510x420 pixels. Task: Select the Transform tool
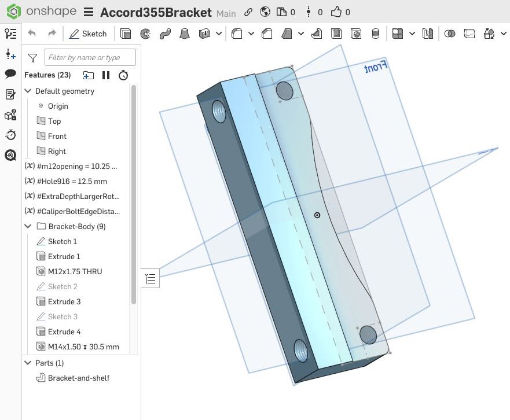(x=489, y=34)
